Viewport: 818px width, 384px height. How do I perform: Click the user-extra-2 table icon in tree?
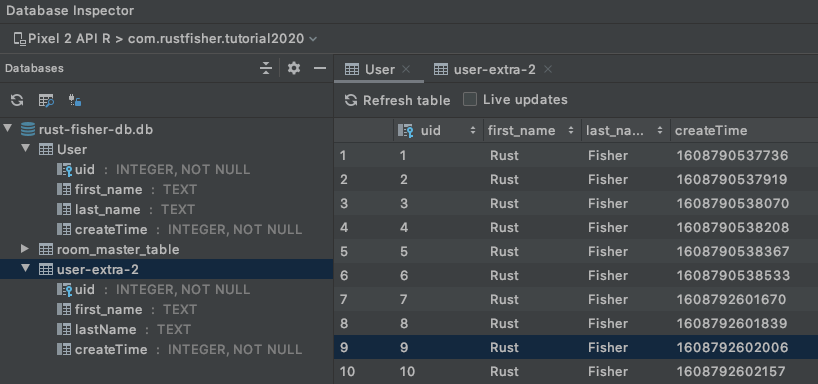(46, 270)
